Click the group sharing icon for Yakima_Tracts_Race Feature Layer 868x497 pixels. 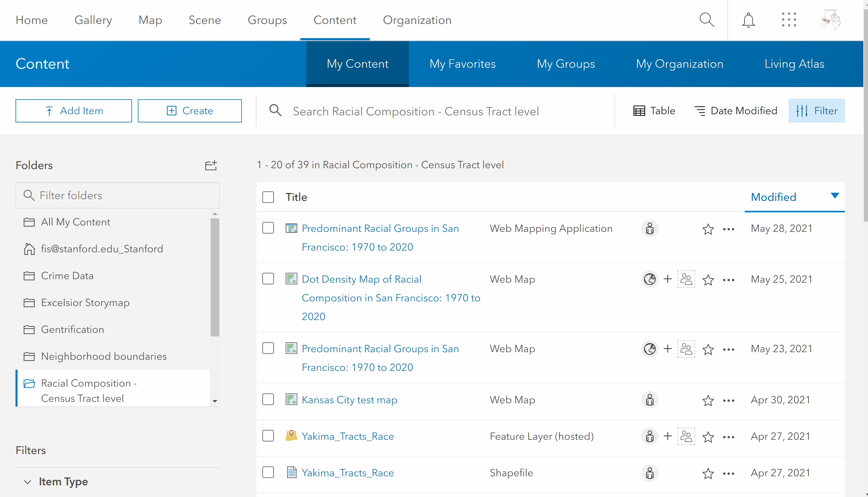(686, 436)
